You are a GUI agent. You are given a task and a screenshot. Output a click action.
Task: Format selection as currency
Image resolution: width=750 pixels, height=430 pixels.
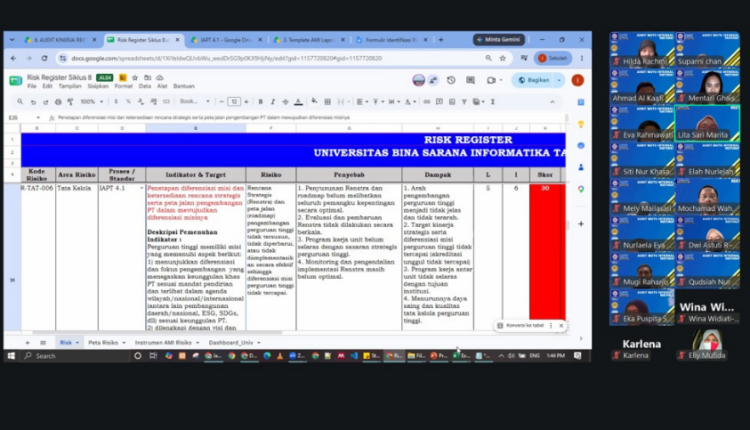point(116,102)
